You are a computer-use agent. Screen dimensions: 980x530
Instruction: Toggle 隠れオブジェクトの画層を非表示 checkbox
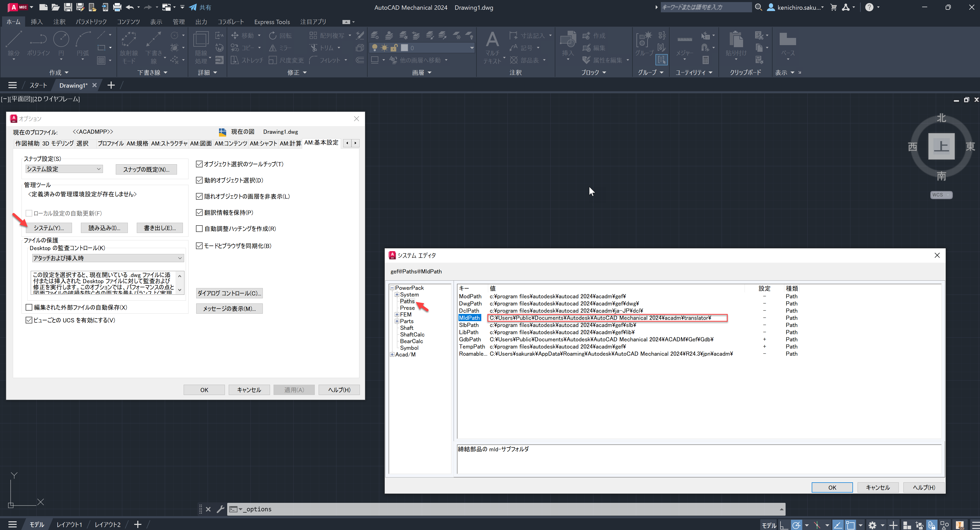click(x=199, y=197)
